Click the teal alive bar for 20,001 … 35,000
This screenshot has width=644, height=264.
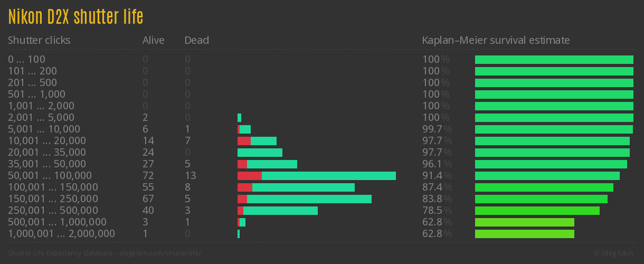pyautogui.click(x=260, y=153)
